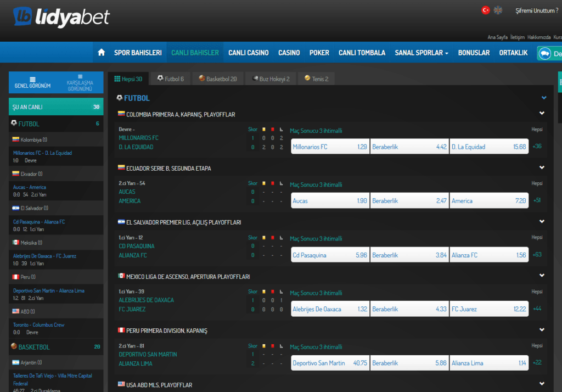Open İletişim top link

[517, 37]
